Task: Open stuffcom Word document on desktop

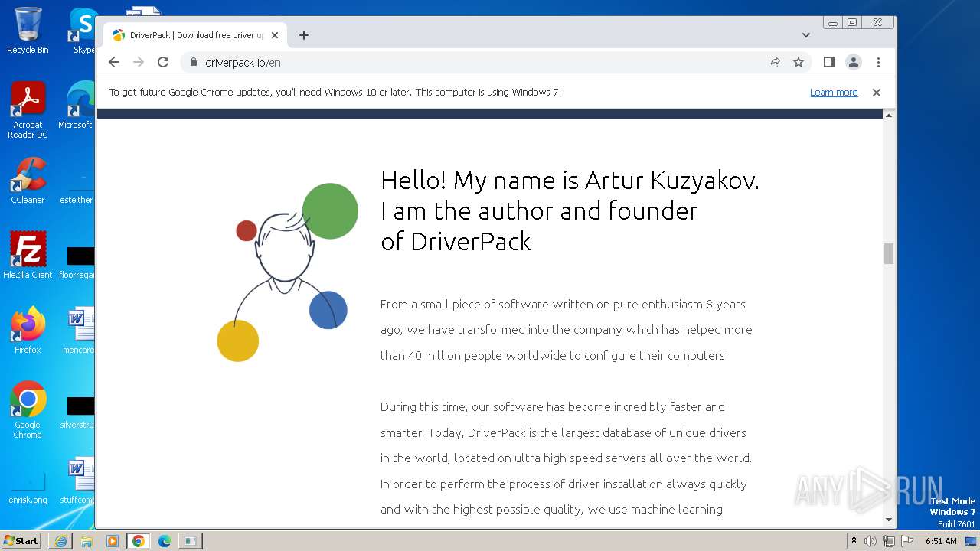Action: tap(77, 481)
